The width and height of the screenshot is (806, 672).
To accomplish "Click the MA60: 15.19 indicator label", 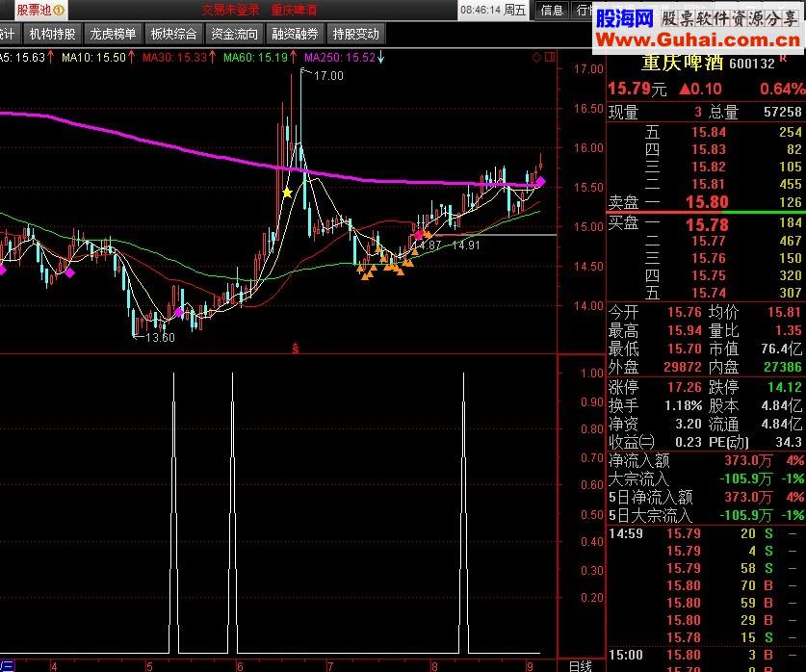I will click(255, 58).
